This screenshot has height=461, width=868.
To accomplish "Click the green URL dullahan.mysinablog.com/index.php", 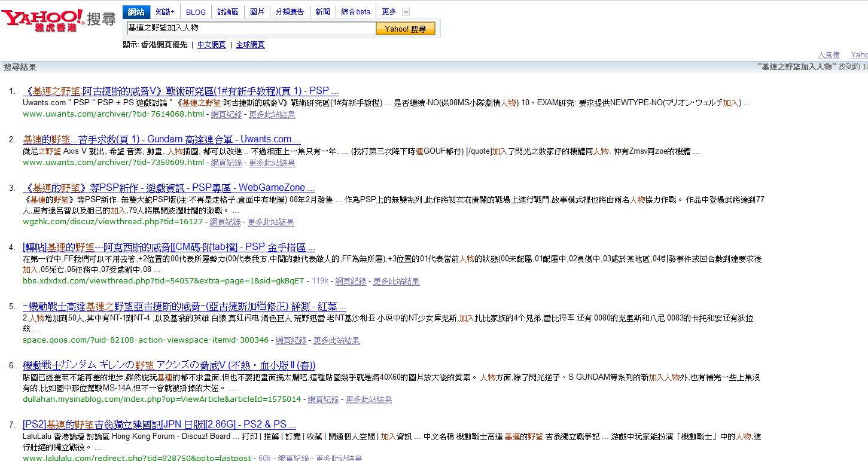I will click(x=162, y=399).
